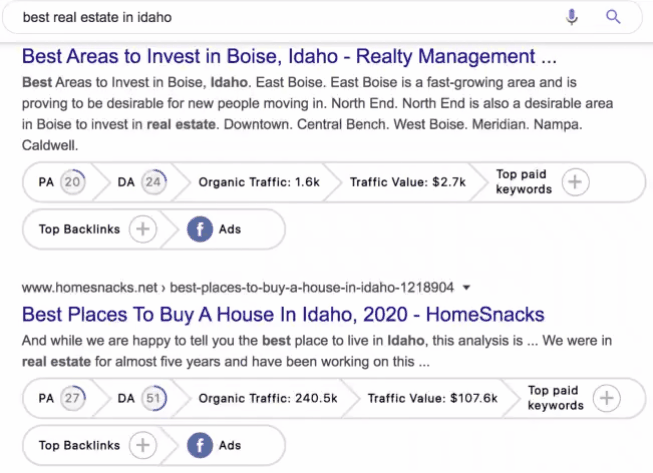Click Traffic Value: $2.7k metric
The height and width of the screenshot is (473, 653).
coord(408,182)
